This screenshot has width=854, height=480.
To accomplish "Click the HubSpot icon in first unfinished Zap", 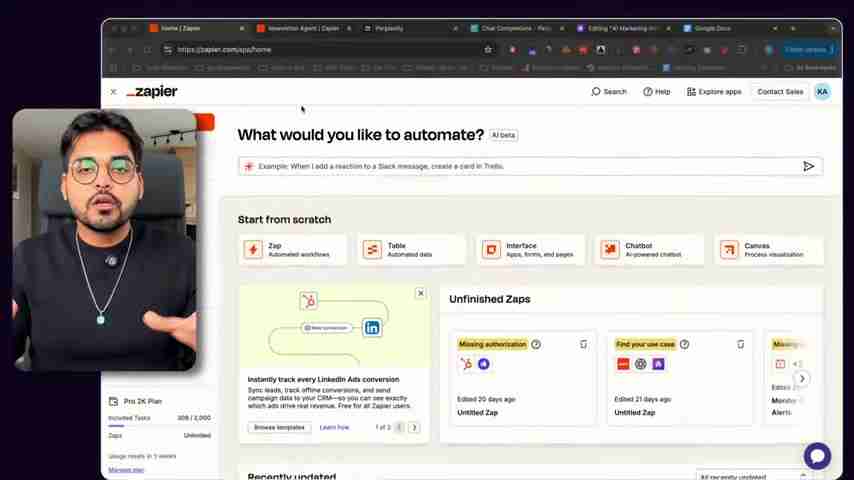I will tap(466, 364).
